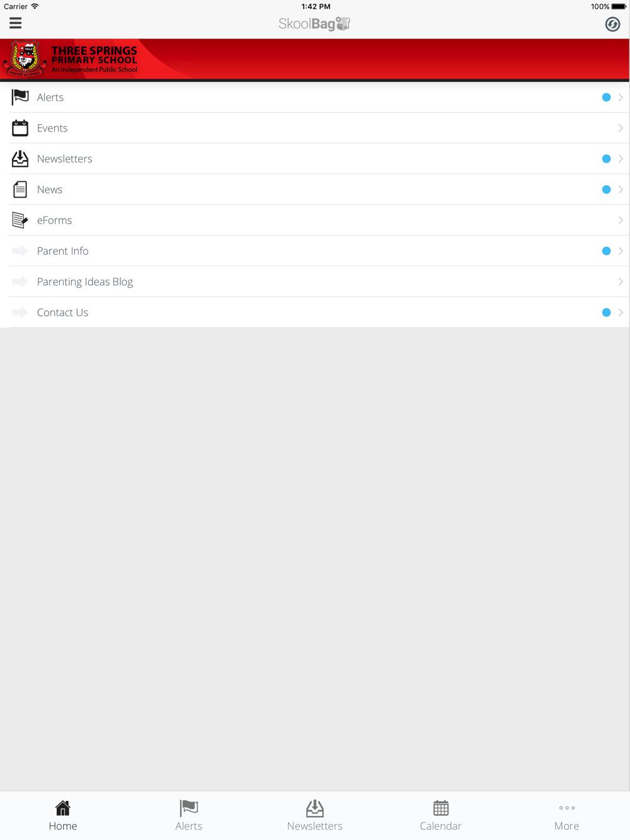Switch to the Calendar tab

[x=441, y=815]
